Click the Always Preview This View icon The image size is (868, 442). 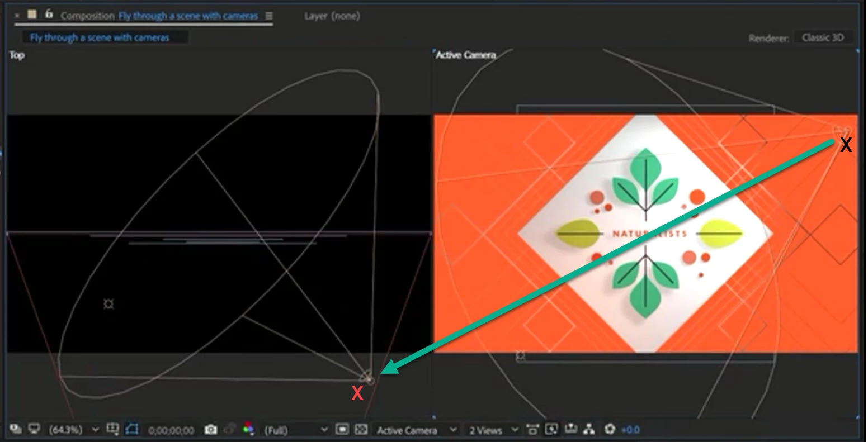[x=16, y=429]
